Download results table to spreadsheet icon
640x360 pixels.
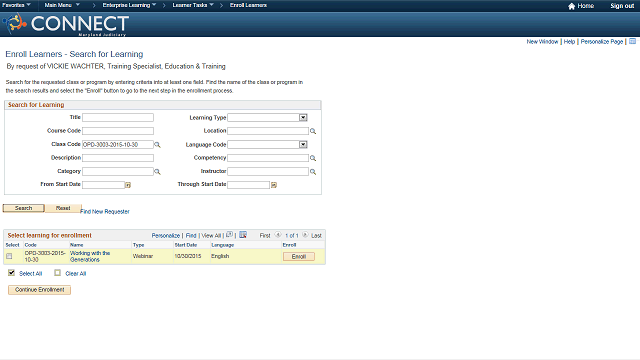pyautogui.click(x=243, y=235)
